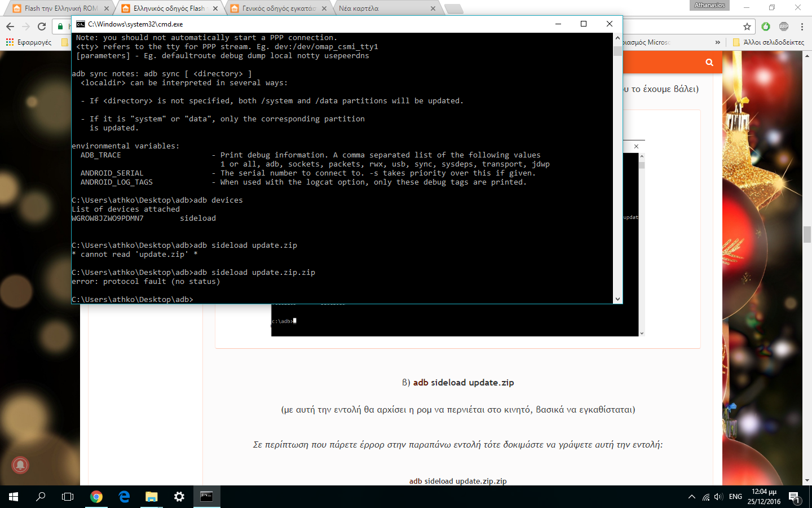Click the red notification bell icon
Screen dimensions: 812x508
[20, 465]
